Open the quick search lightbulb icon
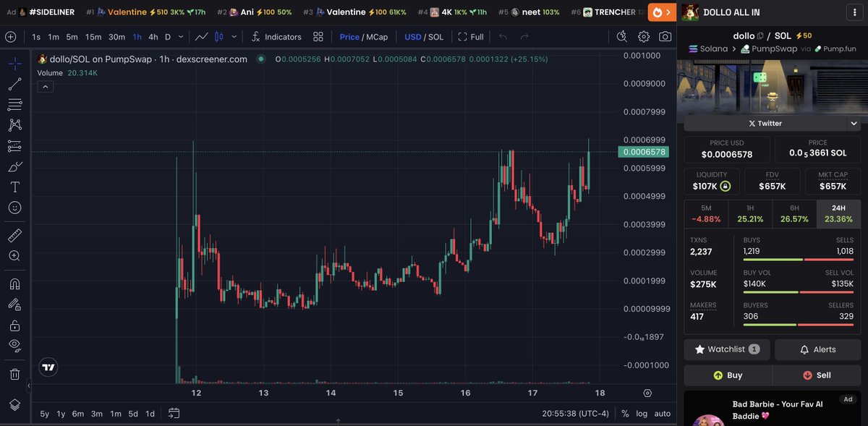This screenshot has width=868, height=426. 622,36
